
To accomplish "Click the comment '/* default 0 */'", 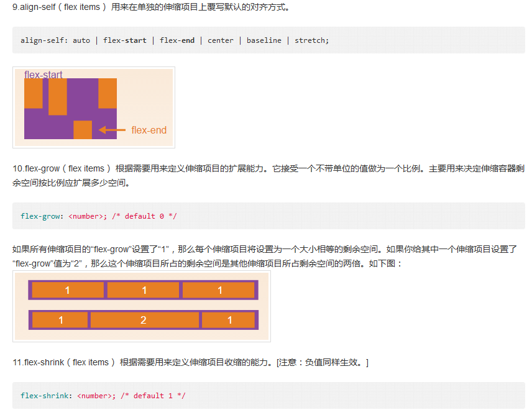I will coord(145,216).
